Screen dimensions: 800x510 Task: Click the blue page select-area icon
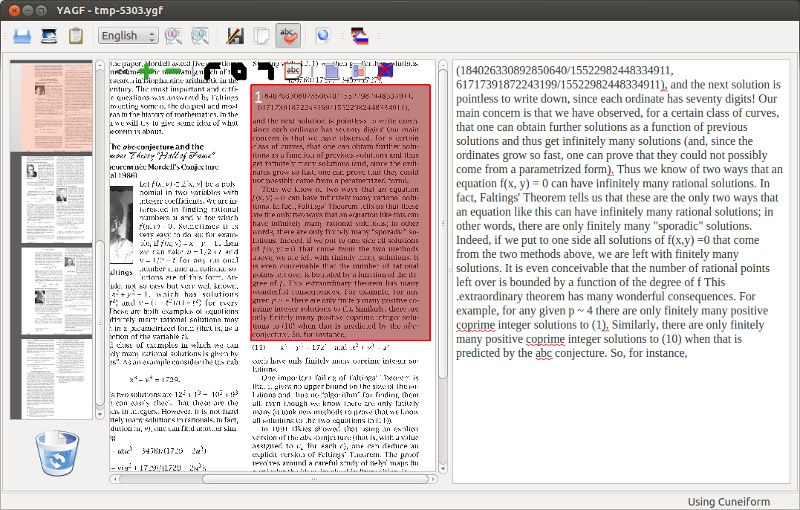point(332,71)
